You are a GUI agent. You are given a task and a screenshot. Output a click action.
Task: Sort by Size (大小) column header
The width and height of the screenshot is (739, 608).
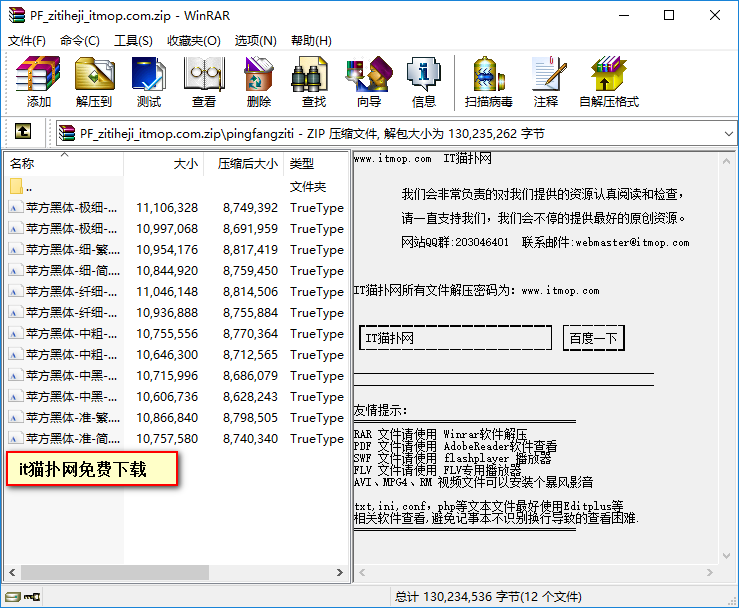pos(164,164)
